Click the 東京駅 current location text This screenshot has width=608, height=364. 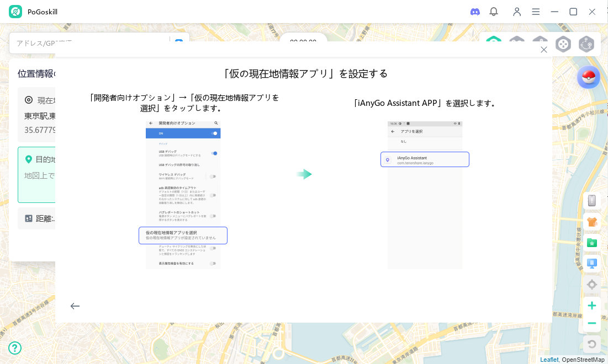(40, 116)
